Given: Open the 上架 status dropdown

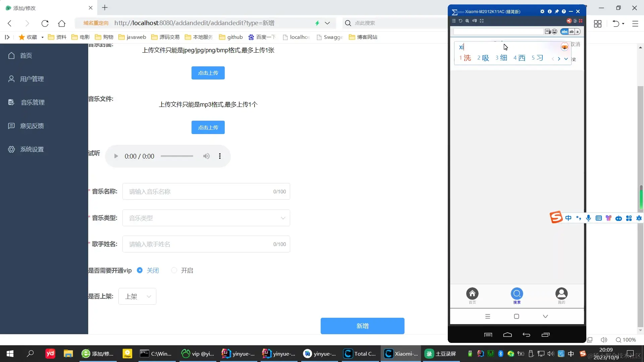Looking at the screenshot, I should [137, 296].
